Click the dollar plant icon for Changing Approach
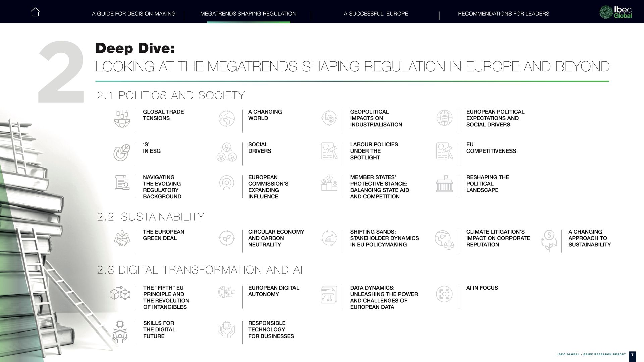 tap(549, 240)
